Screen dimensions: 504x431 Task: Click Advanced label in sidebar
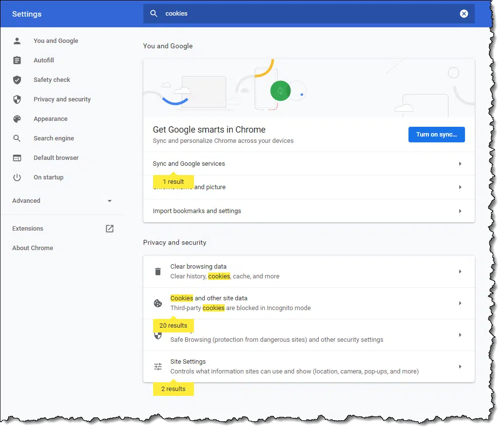point(26,200)
